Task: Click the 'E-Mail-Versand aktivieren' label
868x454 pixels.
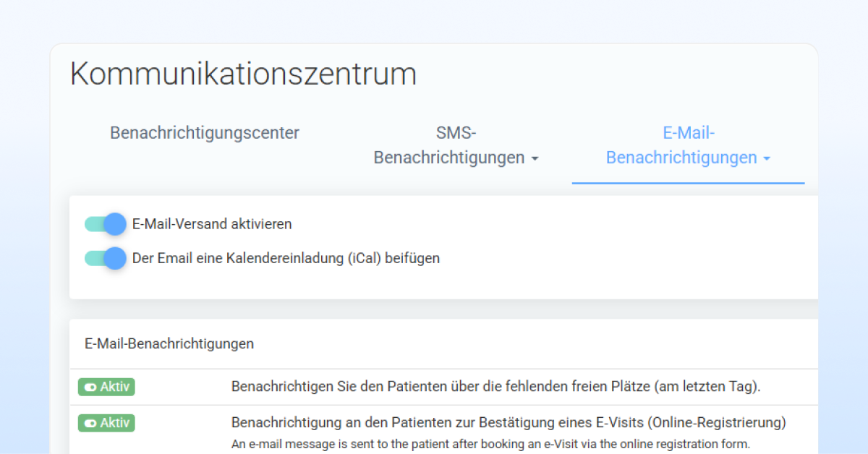Action: click(x=212, y=224)
